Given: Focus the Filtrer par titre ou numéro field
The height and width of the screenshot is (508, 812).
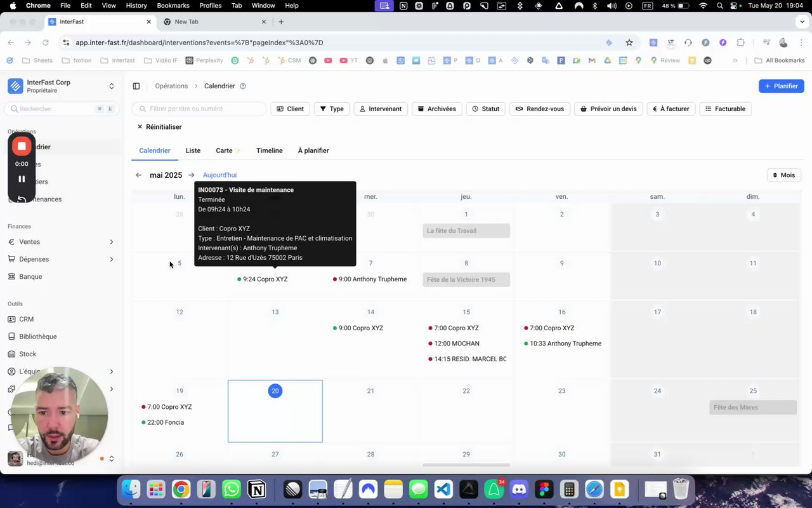Looking at the screenshot, I should [x=199, y=109].
